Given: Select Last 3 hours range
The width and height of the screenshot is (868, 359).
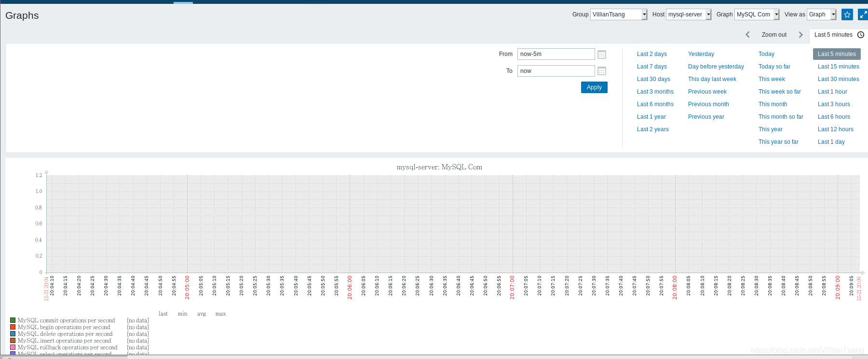Looking at the screenshot, I should [834, 104].
